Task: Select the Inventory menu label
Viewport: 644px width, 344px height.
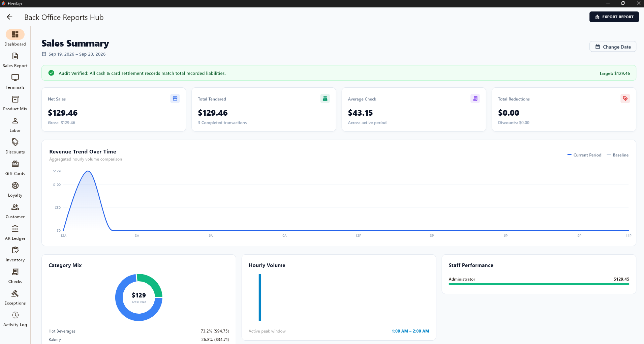Action: point(15,260)
